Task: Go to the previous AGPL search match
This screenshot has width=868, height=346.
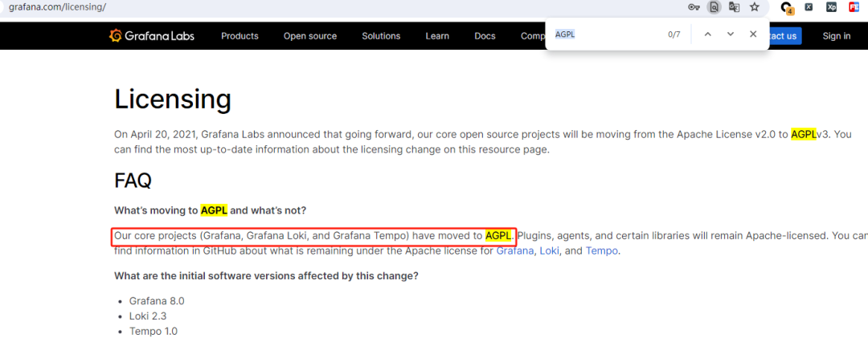Action: pos(707,35)
